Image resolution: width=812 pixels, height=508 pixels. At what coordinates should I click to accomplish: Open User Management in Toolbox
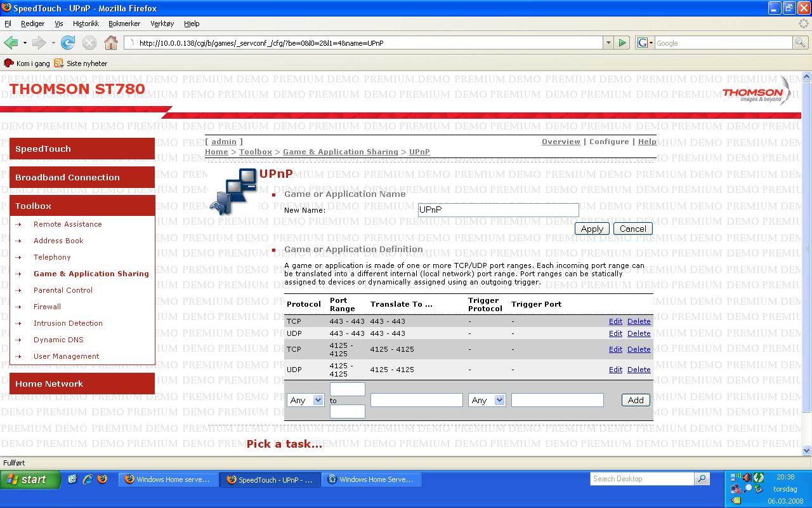click(66, 356)
